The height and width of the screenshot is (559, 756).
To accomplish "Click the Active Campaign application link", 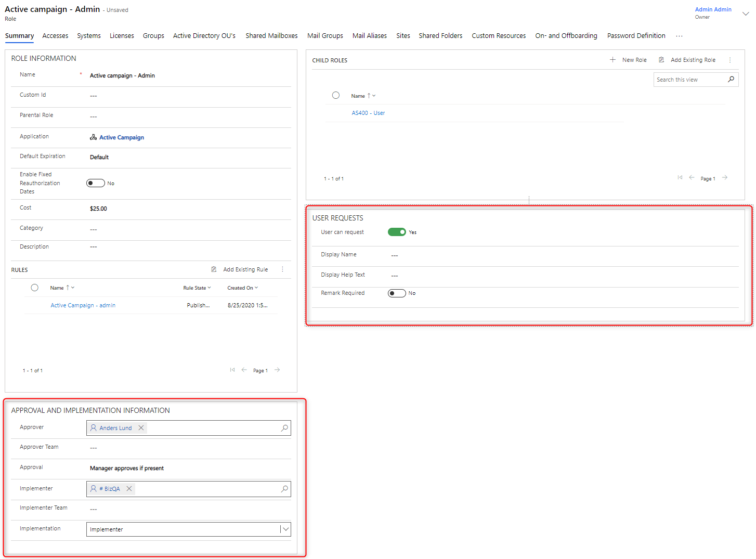I will (122, 137).
